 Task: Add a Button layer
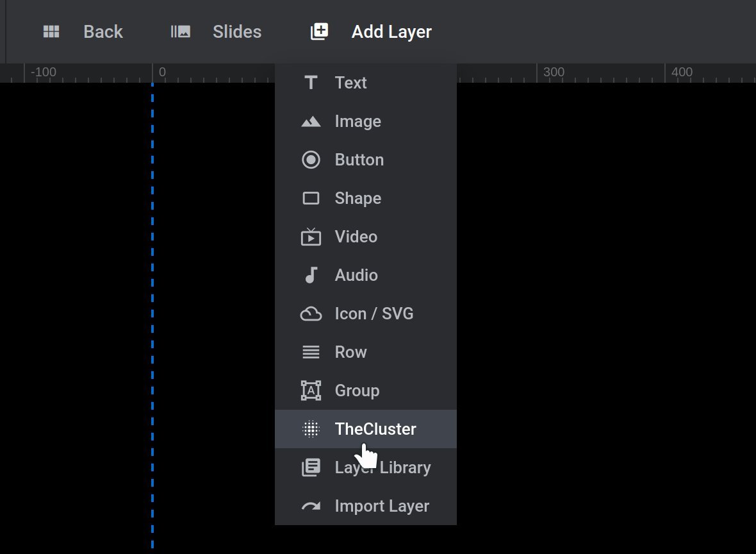pos(365,160)
